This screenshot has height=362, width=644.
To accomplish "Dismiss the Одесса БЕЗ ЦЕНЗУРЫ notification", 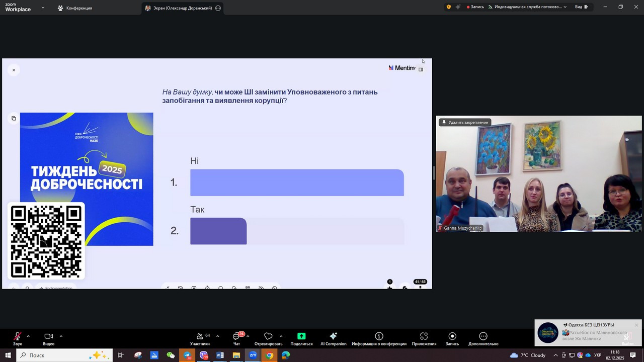I will (x=636, y=325).
